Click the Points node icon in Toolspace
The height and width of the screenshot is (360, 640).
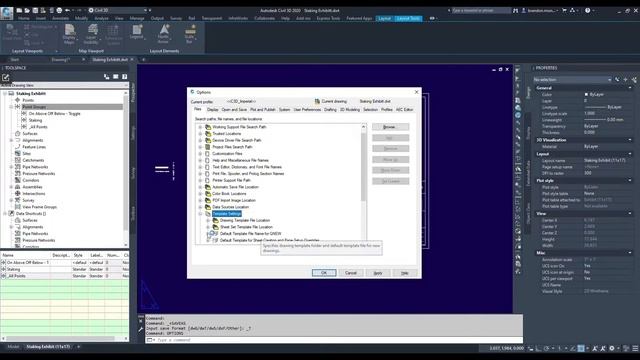point(18,100)
